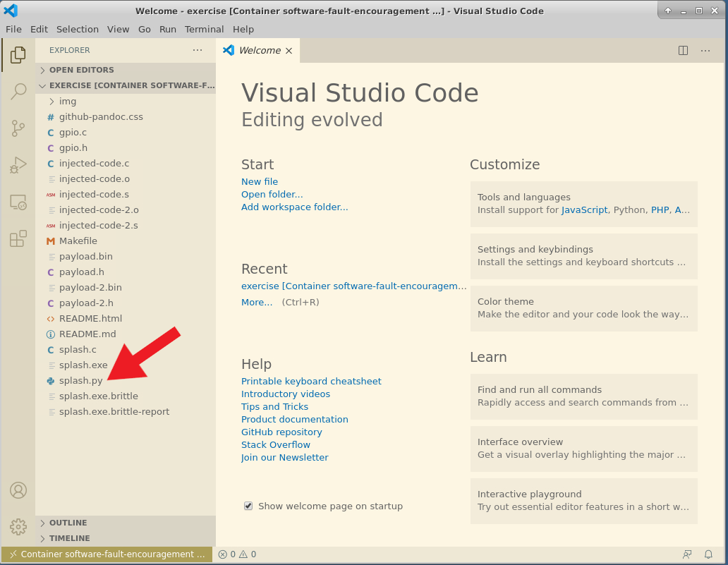The image size is (728, 565).
Task: Open the errors and warnings status item
Action: coord(237,554)
